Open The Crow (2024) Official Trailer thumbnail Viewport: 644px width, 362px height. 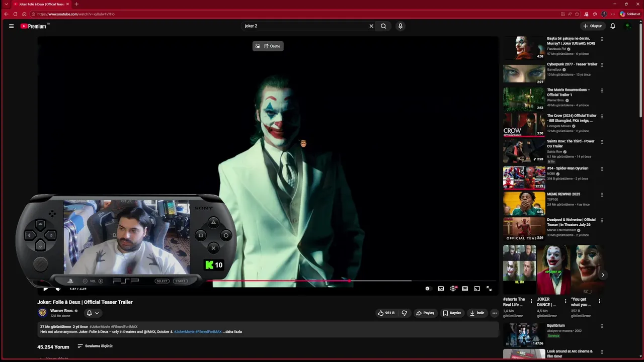(x=524, y=125)
